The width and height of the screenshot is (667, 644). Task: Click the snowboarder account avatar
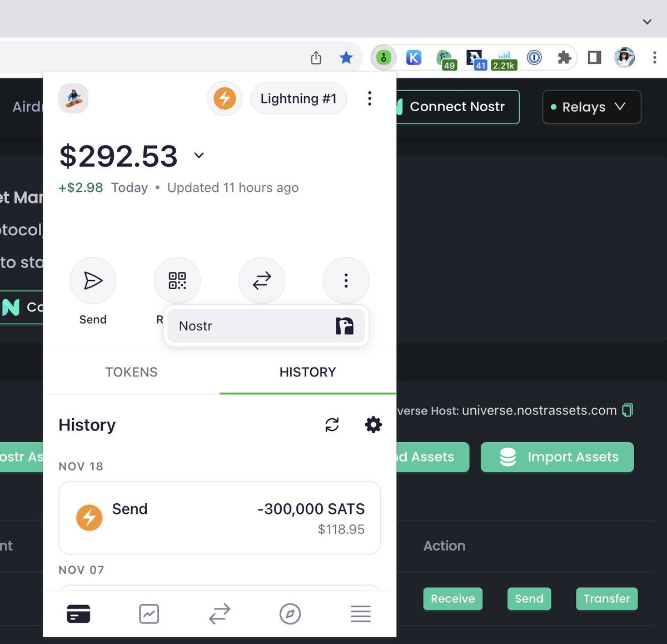click(73, 98)
